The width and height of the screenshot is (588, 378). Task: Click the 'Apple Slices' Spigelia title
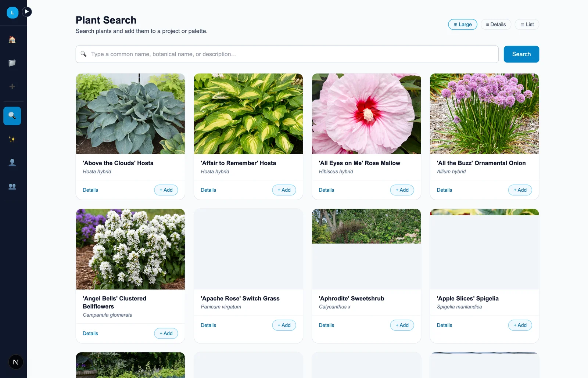(x=467, y=298)
